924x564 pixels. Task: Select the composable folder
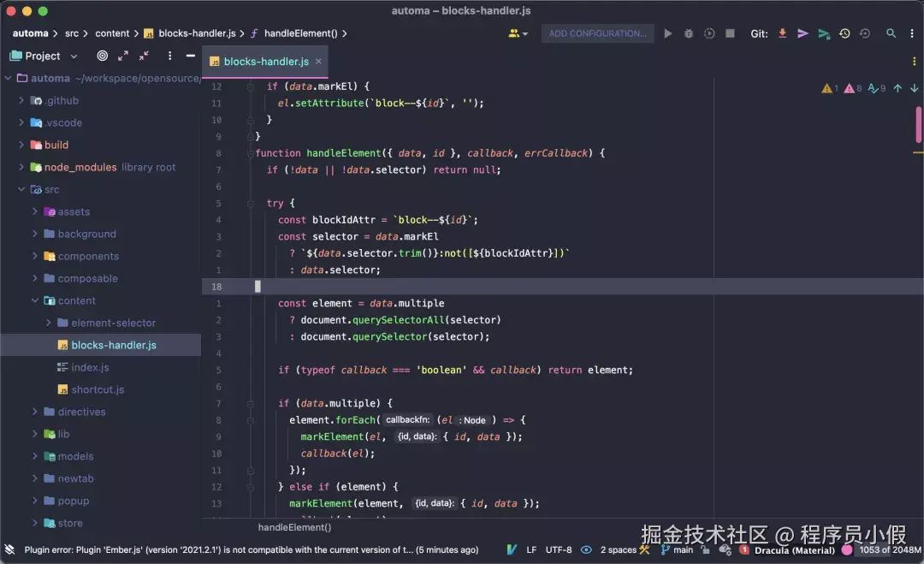tap(87, 278)
